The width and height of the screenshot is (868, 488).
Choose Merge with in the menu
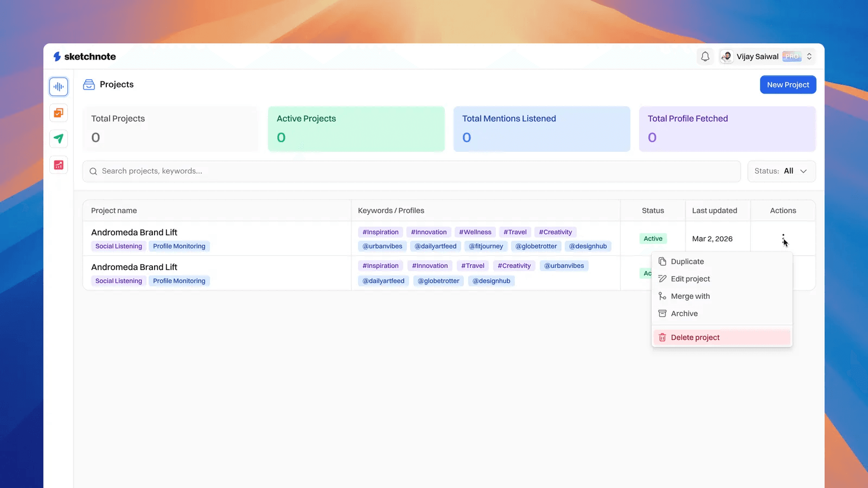coord(722,296)
